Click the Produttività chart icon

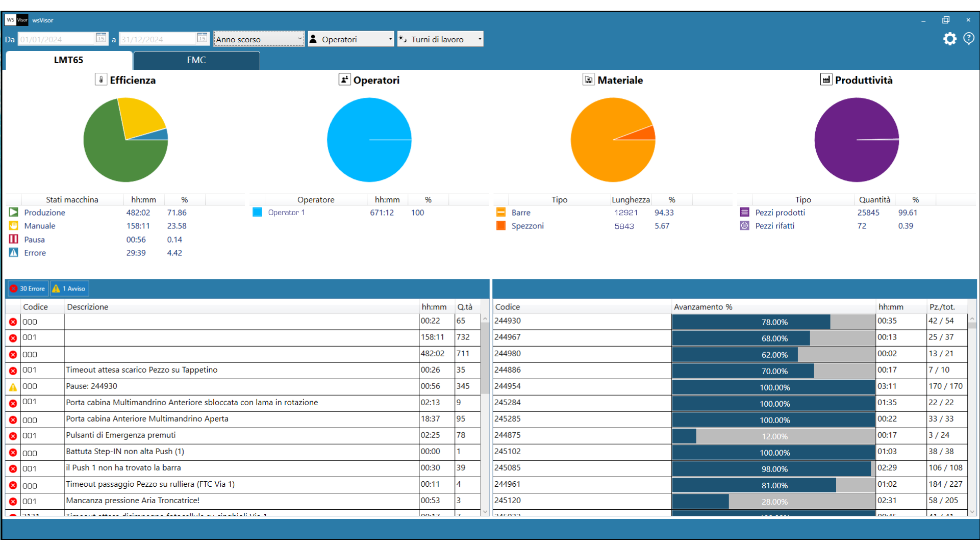pos(826,80)
